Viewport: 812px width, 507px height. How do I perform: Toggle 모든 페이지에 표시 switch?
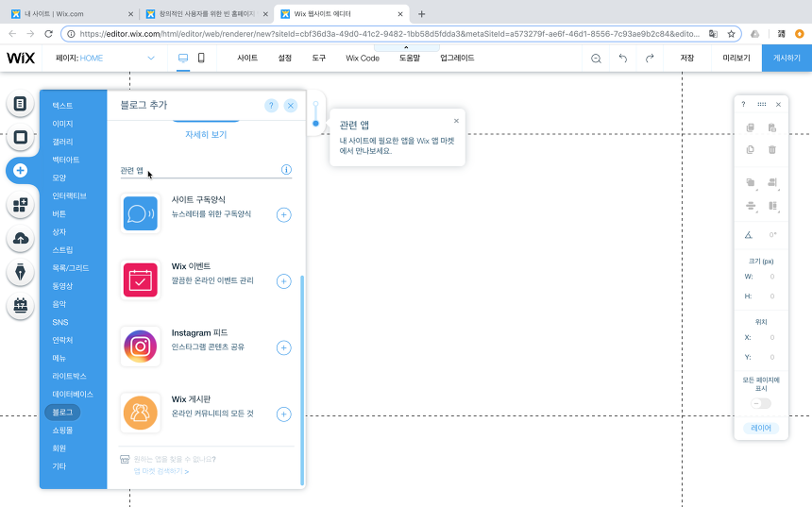[761, 403]
